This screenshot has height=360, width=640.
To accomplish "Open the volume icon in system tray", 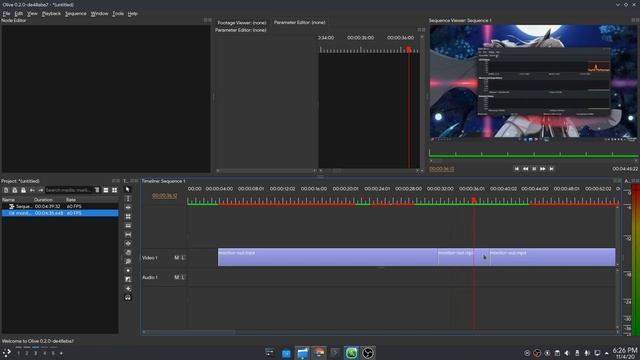I will (x=567, y=353).
